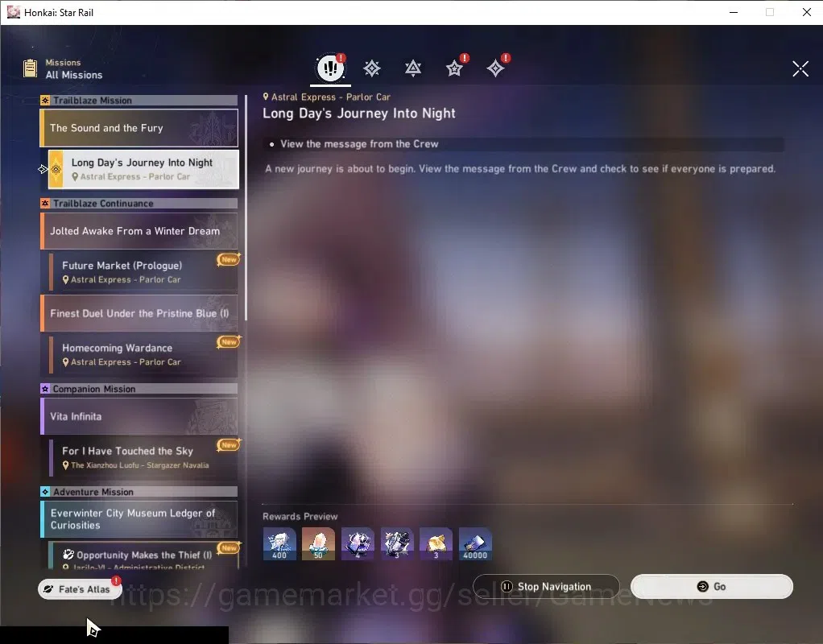Screen dimensions: 823x644
Task: Click the gold reward icon with quantity 3
Action: click(436, 543)
